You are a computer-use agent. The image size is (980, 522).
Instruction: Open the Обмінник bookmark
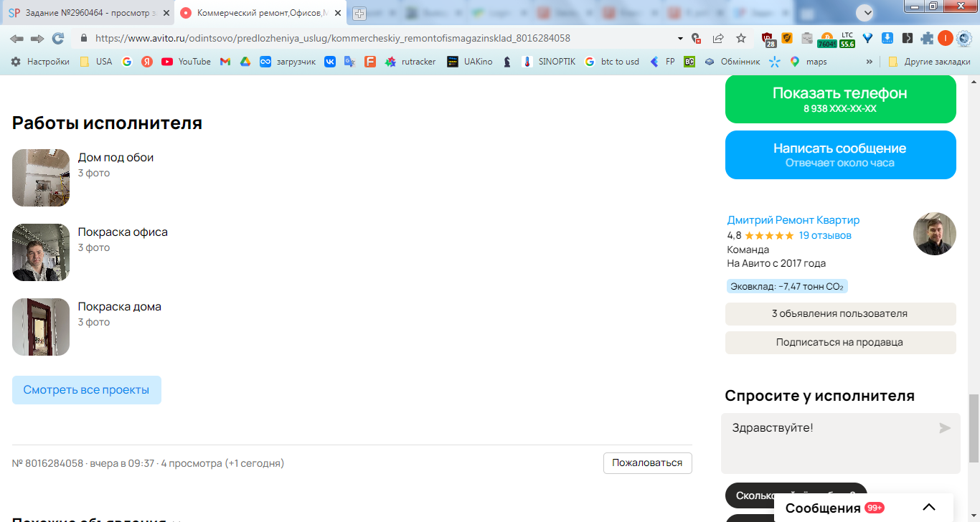[732, 62]
